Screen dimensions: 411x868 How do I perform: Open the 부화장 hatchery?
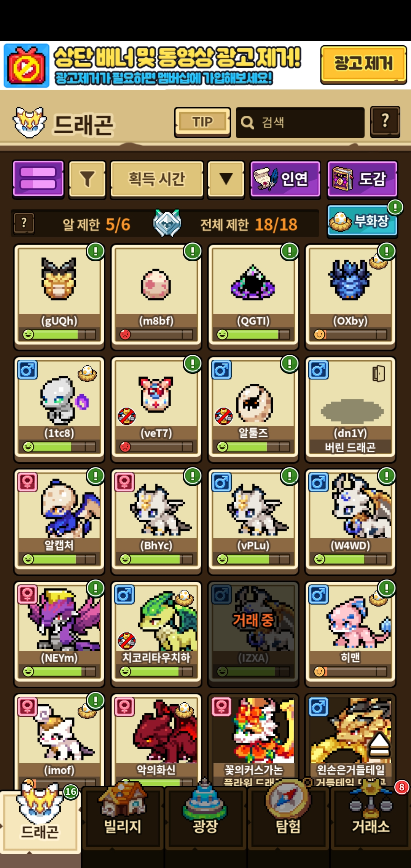pyautogui.click(x=362, y=221)
